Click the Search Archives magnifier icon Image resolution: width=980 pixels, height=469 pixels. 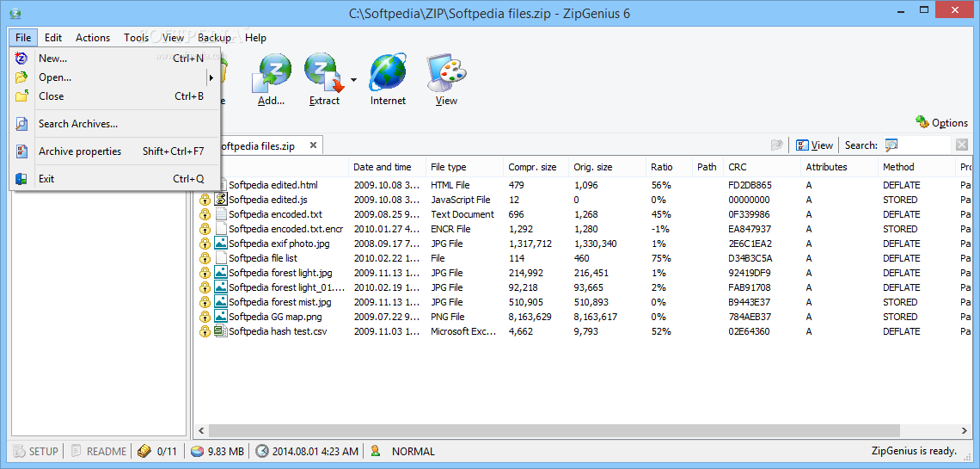pyautogui.click(x=21, y=124)
